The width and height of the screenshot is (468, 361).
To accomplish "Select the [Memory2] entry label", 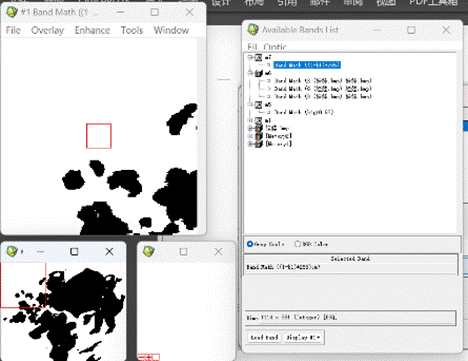I will pyautogui.click(x=279, y=136).
